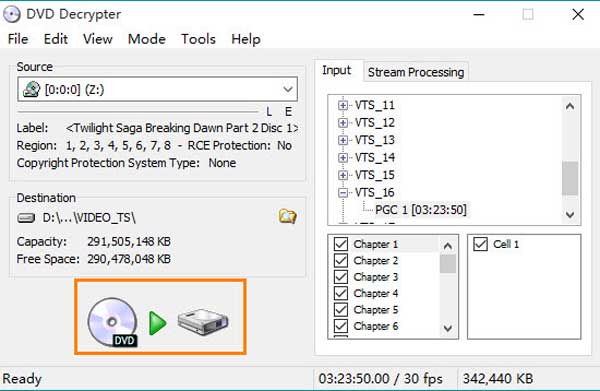This screenshot has width=600, height=391.
Task: Open the View menu
Action: 98,39
